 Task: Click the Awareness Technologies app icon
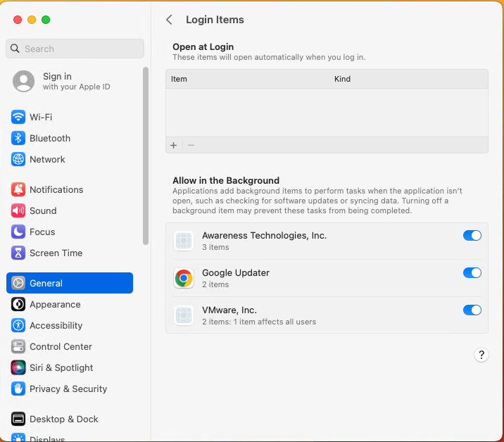coord(184,241)
